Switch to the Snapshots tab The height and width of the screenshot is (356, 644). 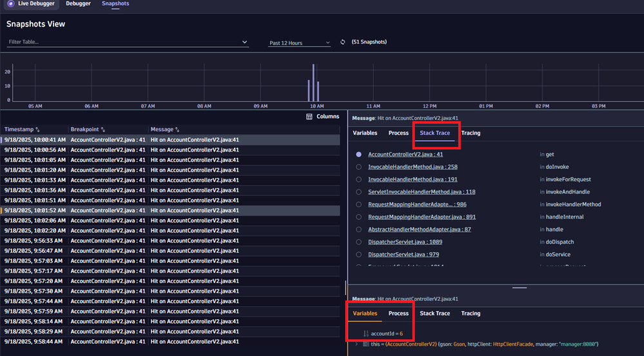coord(115,4)
